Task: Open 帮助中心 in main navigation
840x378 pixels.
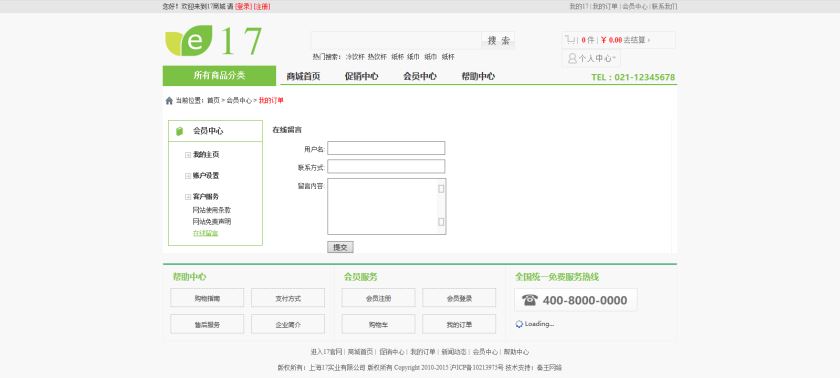Action: [478, 77]
